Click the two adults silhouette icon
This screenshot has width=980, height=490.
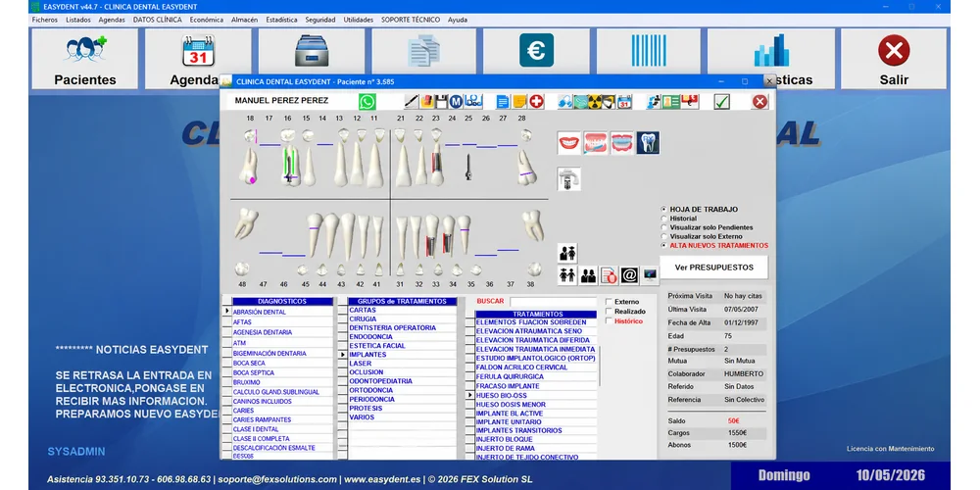(x=588, y=275)
